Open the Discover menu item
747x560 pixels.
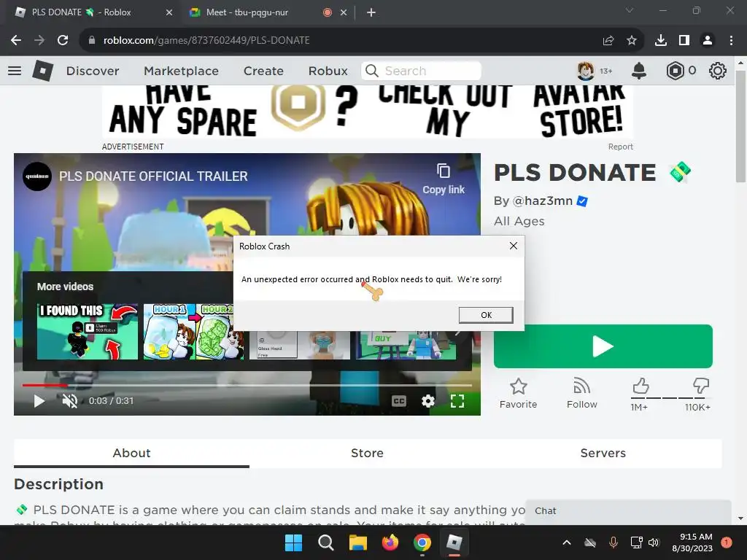click(93, 71)
